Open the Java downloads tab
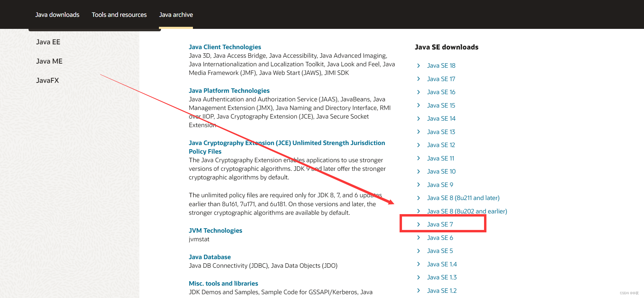The image size is (644, 298). tap(57, 15)
